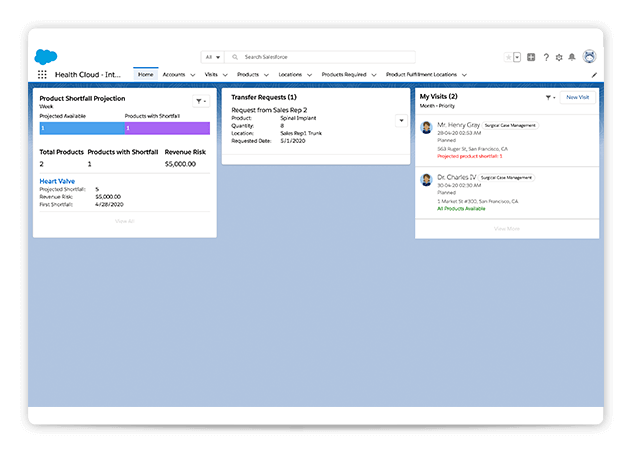Click the Salesforce cloud logo

tap(45, 56)
